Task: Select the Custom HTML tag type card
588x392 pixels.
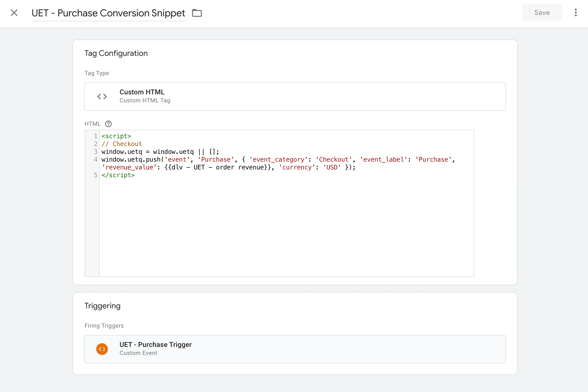Action: point(295,97)
